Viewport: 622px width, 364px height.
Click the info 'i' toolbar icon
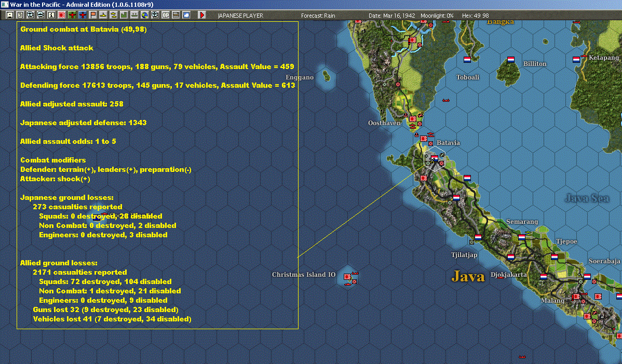click(51, 15)
